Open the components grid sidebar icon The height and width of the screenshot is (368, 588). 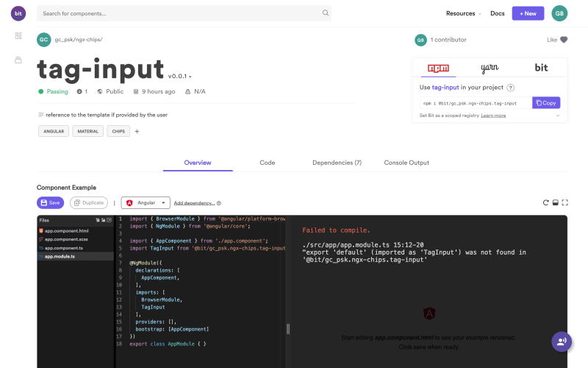pos(18,35)
